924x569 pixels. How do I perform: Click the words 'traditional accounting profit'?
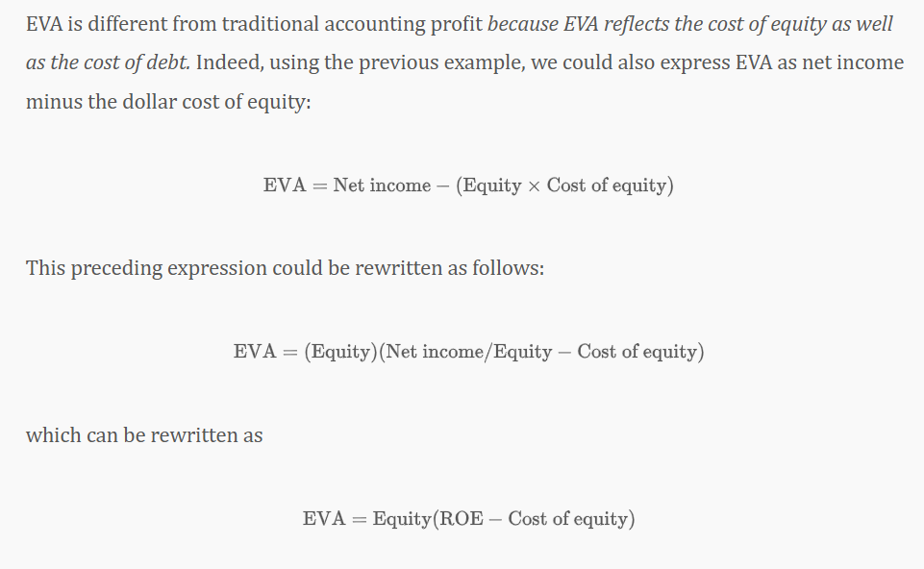pyautogui.click(x=352, y=24)
